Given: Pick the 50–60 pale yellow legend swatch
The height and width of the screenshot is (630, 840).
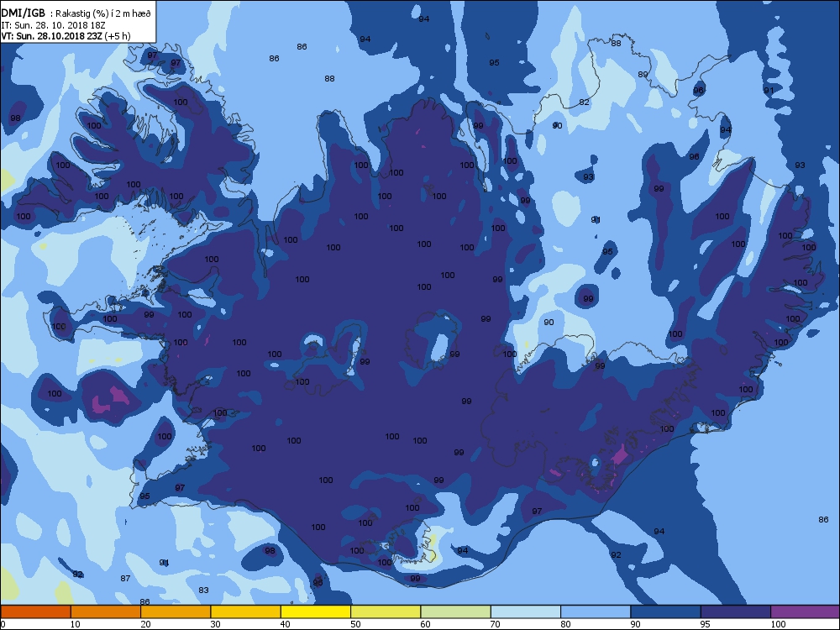Looking at the screenshot, I should pos(386,612).
